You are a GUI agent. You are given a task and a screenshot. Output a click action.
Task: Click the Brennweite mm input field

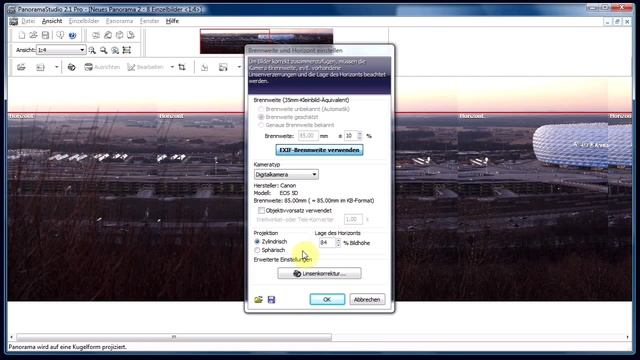(x=308, y=136)
